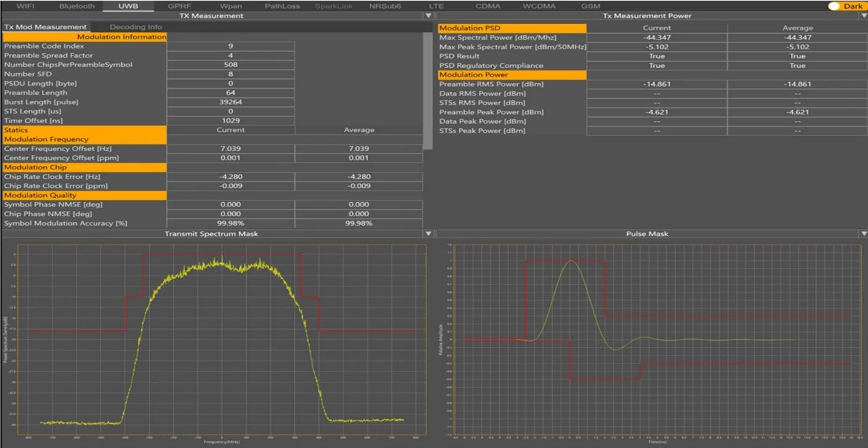
Task: Click the Current column header in power table
Action: point(657,28)
